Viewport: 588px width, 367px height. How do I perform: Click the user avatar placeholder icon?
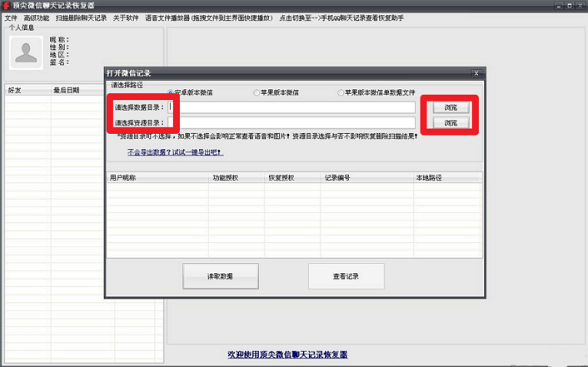[x=26, y=53]
